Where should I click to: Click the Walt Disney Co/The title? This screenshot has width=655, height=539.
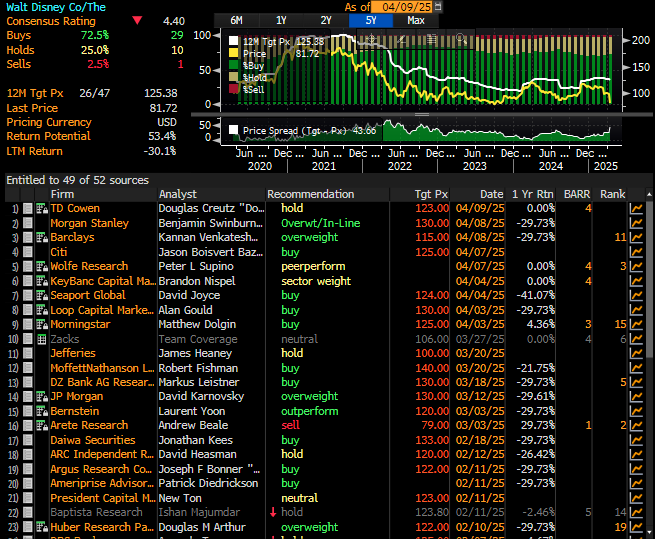point(56,7)
